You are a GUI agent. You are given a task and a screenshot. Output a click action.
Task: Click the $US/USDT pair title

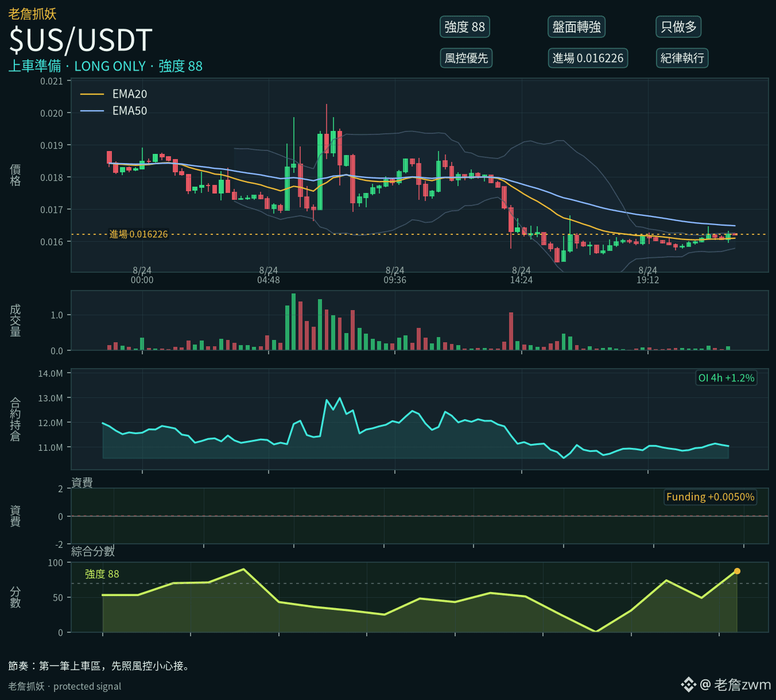click(x=80, y=40)
